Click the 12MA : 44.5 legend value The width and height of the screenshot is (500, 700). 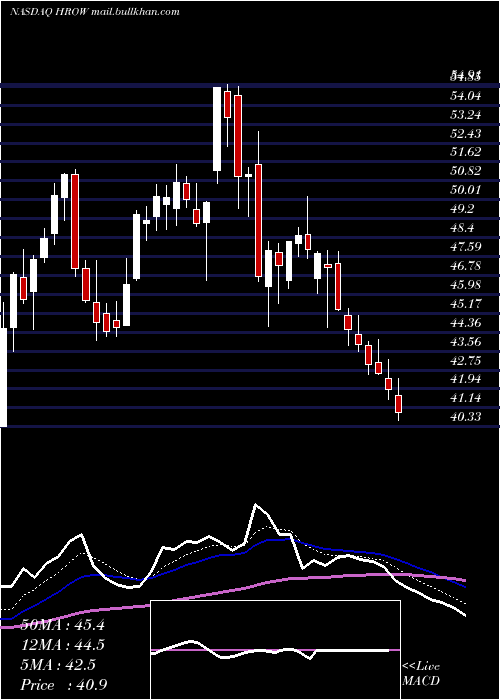coord(62,645)
